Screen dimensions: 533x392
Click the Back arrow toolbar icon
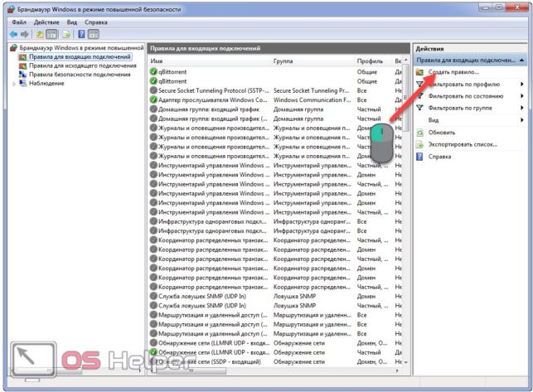coord(13,34)
